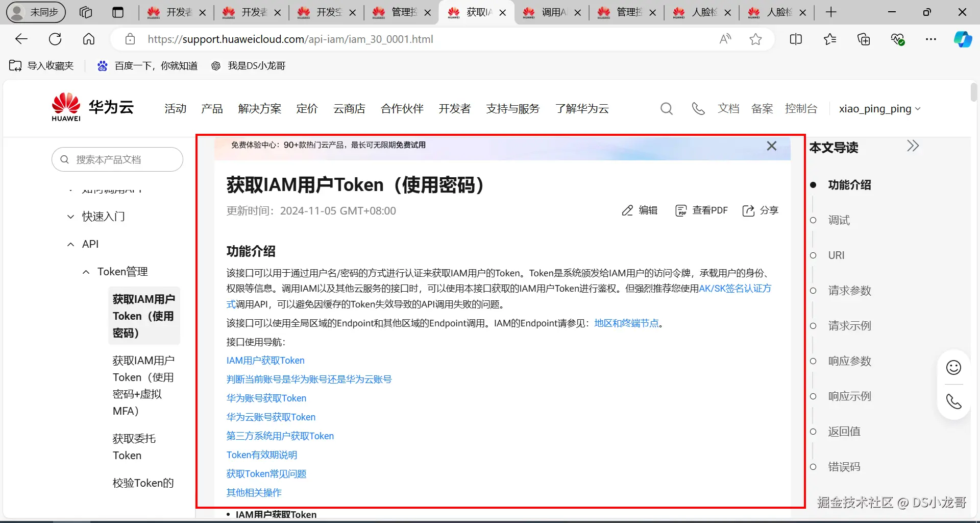
Task: Open the read aloud icon in address bar
Action: 725,39
